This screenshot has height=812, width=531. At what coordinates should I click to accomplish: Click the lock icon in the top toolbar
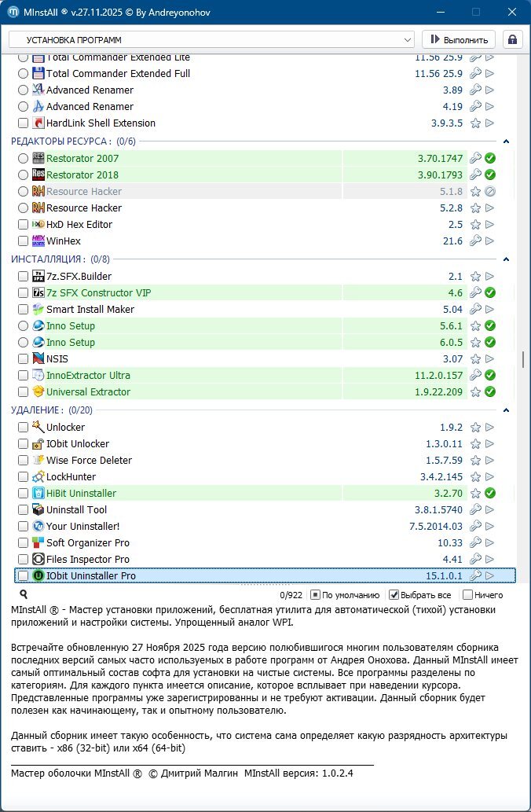(x=513, y=39)
